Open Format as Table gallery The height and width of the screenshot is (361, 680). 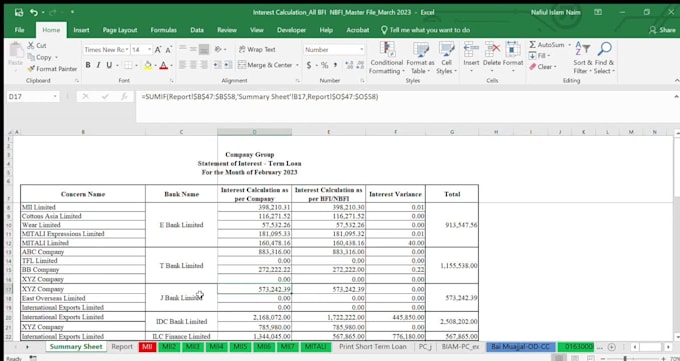click(x=420, y=58)
